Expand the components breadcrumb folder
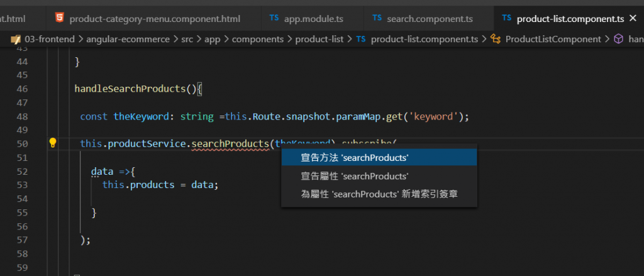This screenshot has width=644, height=276. coord(259,39)
